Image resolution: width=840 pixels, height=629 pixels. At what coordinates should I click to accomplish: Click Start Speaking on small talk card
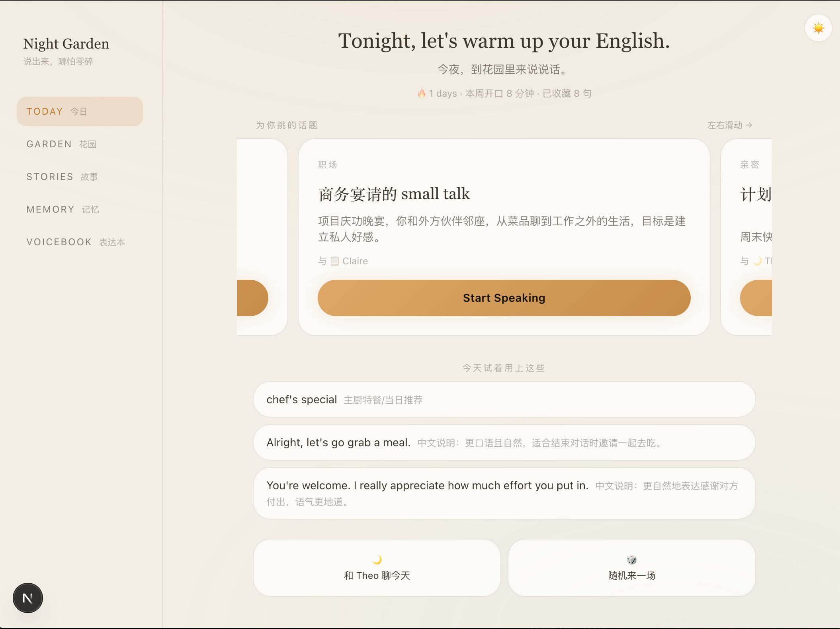pos(504,298)
